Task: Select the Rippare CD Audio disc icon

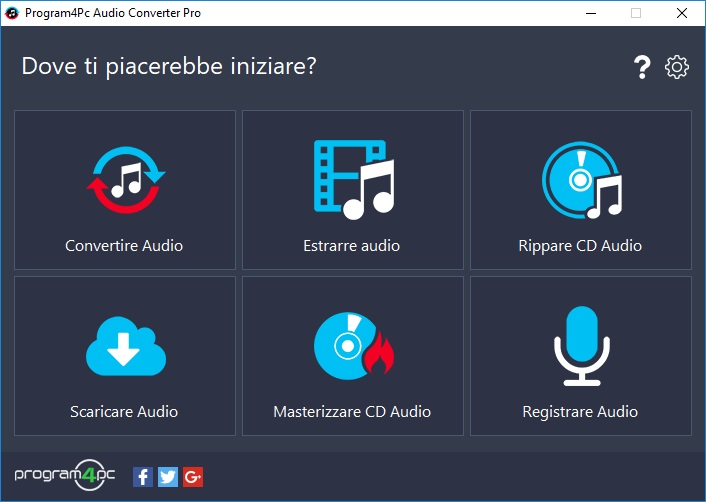Action: point(582,180)
